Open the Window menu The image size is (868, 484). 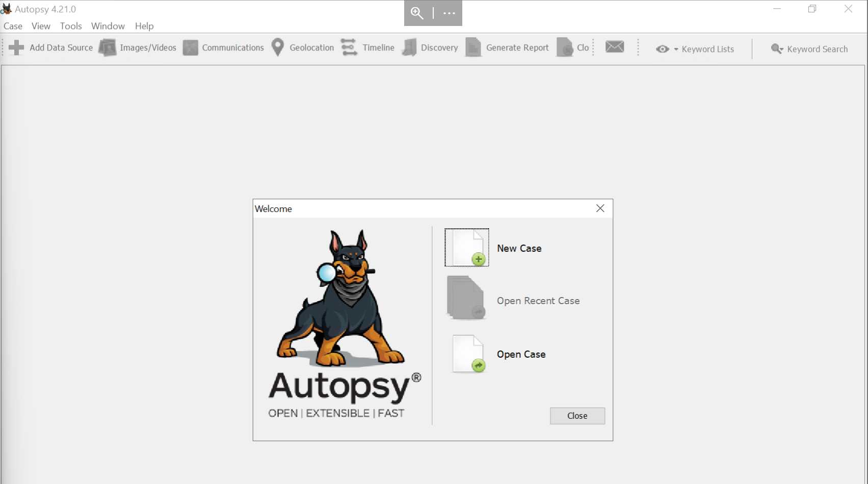pos(108,26)
